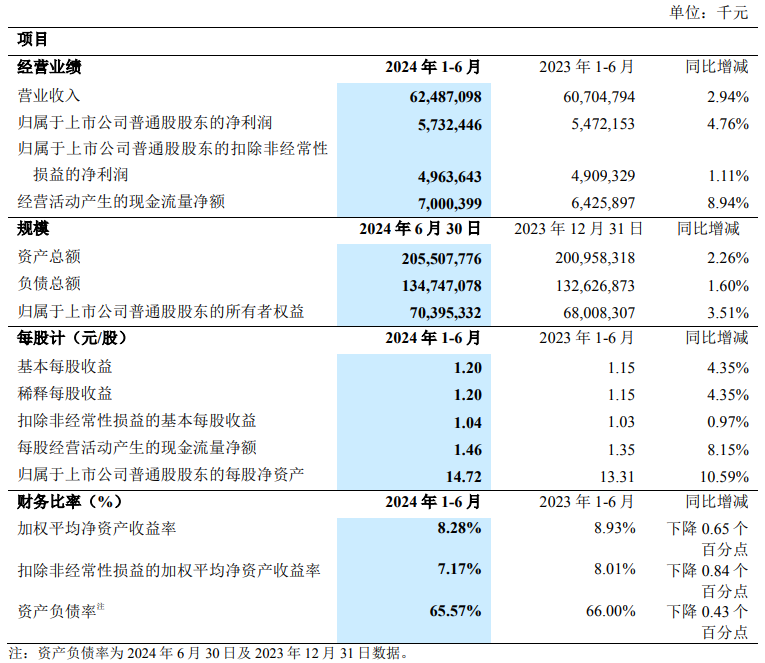765x663 pixels.
Task: Select value 132,626,873
Action: point(595,286)
